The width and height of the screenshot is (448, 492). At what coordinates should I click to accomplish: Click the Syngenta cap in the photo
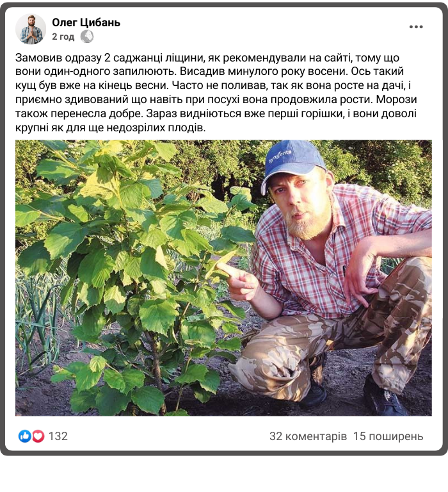point(292,162)
